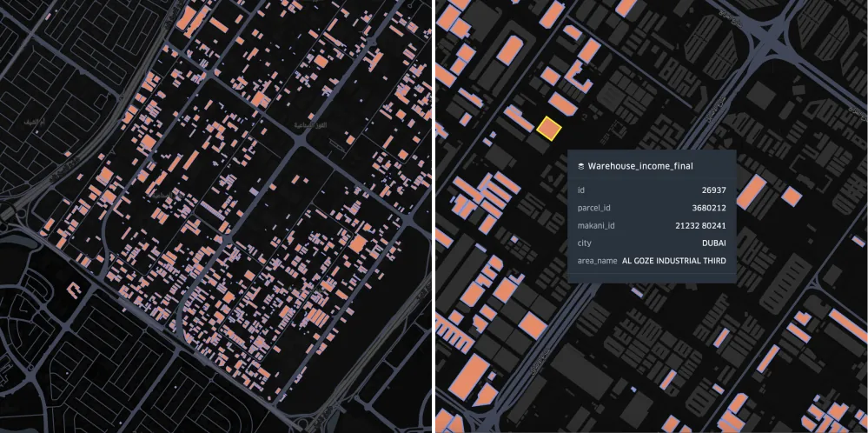868x433 pixels.
Task: Click the id value 26937
Action: [x=714, y=190]
